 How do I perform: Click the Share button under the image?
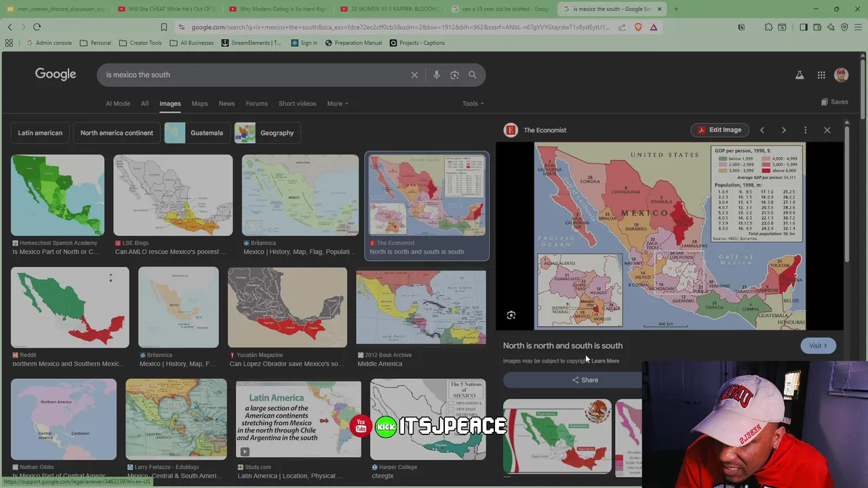(585, 380)
